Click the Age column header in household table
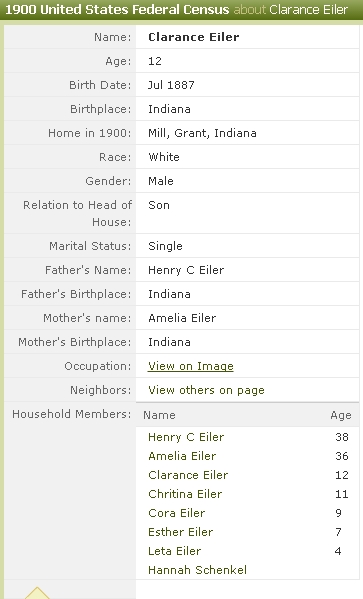Image resolution: width=363 pixels, height=599 pixels. pos(341,415)
